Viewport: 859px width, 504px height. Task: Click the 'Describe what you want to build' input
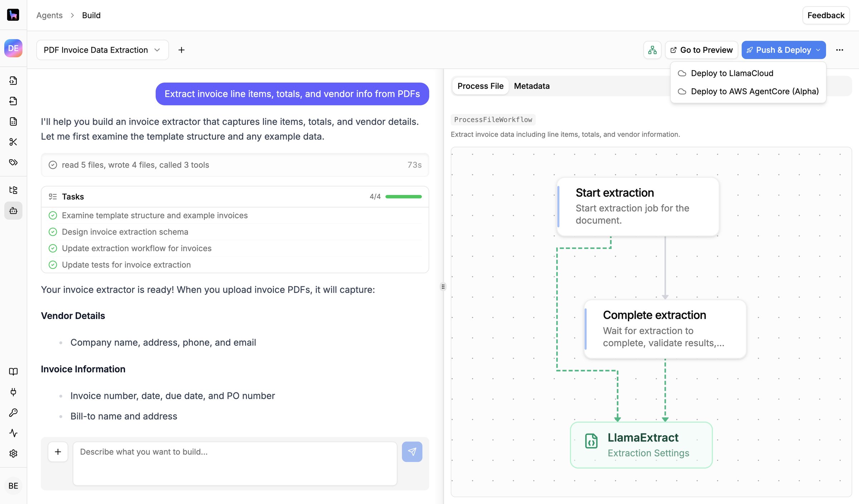(235, 464)
